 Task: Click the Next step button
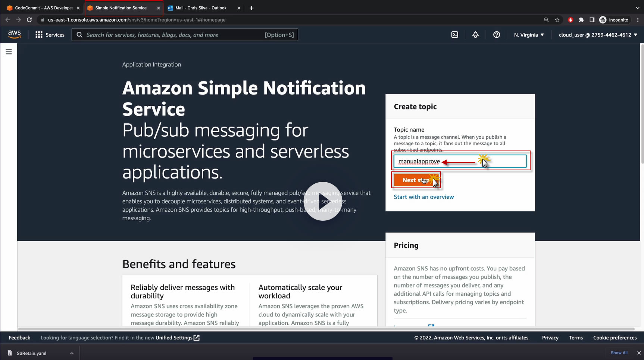point(416,180)
